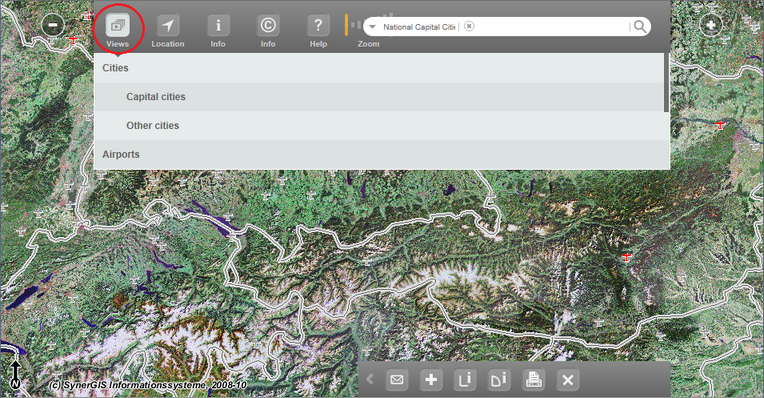The width and height of the screenshot is (764, 398).
Task: Click the line info icon
Action: 465,379
